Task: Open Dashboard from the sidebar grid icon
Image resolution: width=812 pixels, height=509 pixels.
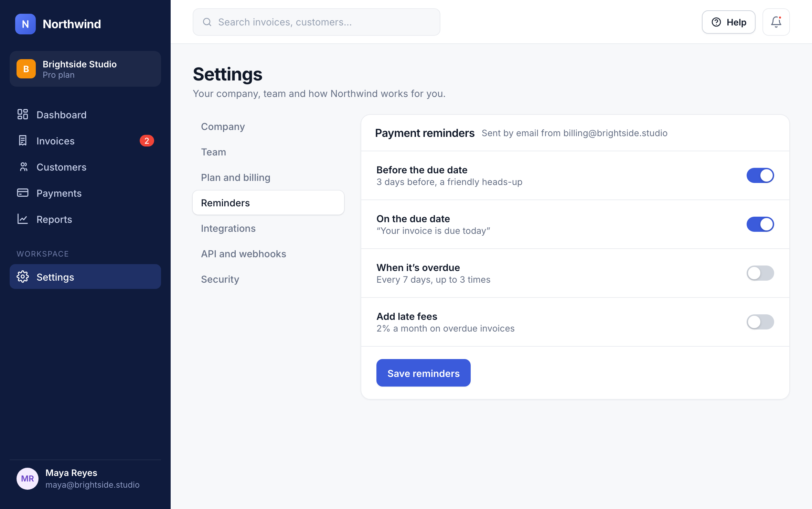Action: tap(23, 115)
